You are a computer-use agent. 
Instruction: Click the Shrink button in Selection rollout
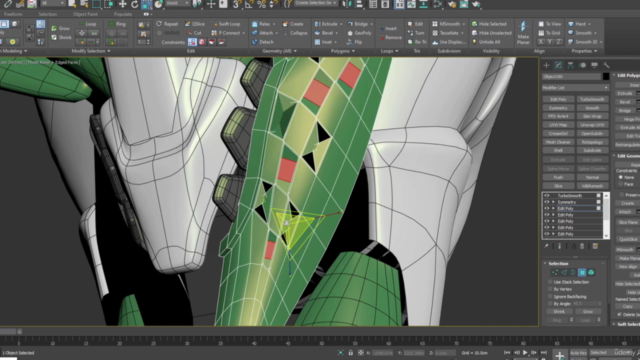point(559,312)
